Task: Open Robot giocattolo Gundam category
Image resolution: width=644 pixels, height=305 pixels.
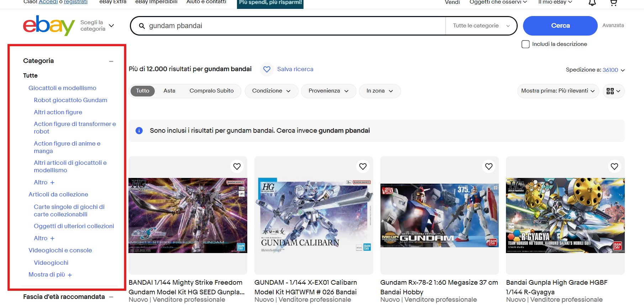Action: tap(70, 100)
